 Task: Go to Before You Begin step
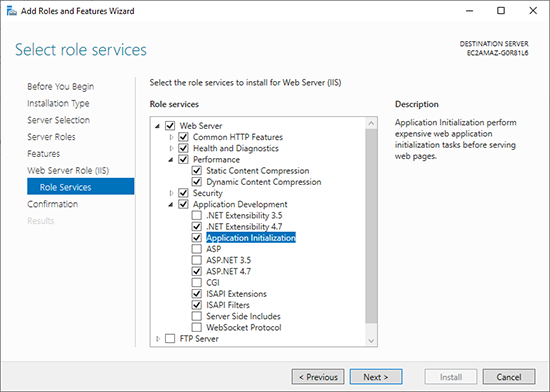[61, 87]
